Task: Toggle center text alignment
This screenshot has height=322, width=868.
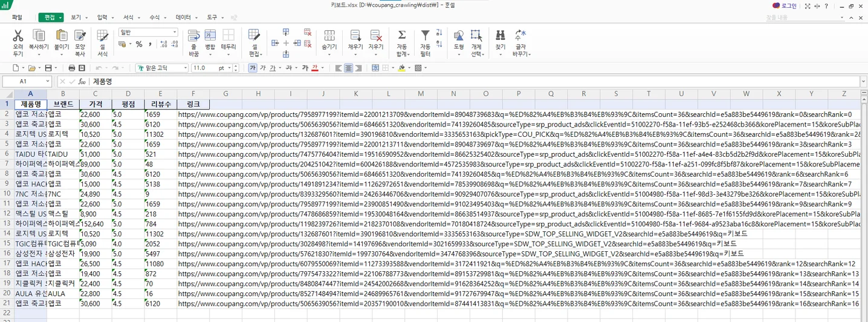Action: pyautogui.click(x=349, y=68)
